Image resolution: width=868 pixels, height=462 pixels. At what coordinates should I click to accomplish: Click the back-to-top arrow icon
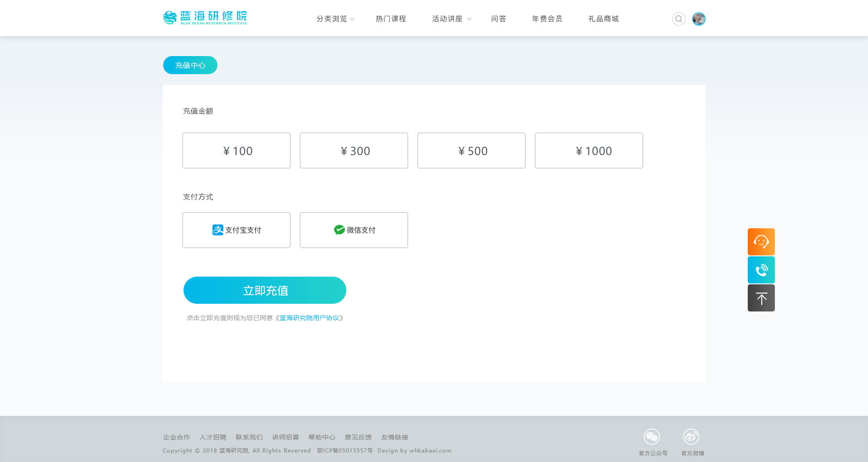point(761,298)
